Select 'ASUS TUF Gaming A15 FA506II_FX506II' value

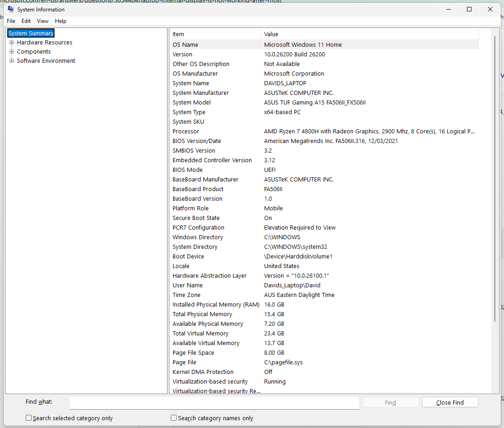click(x=315, y=103)
